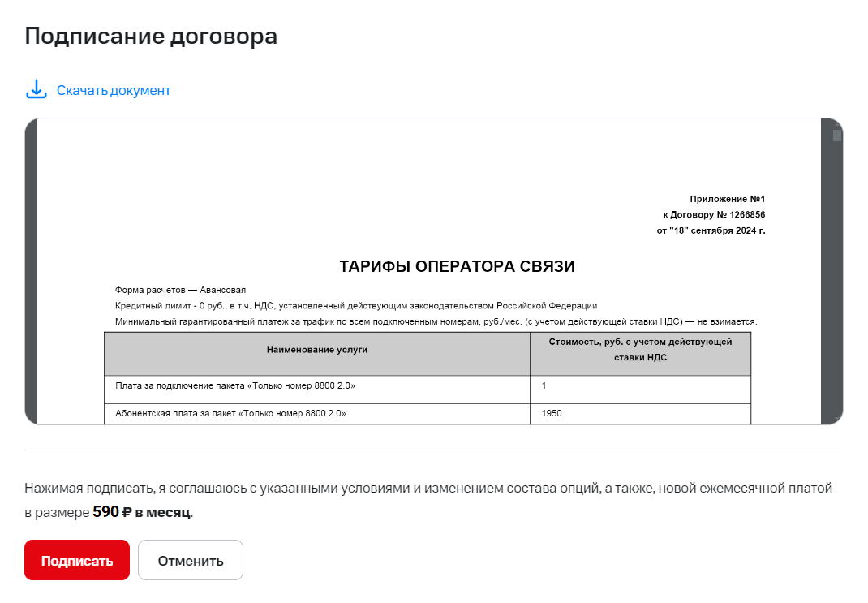This screenshot has width=868, height=603.
Task: Click the scrollbar down arrow in preview
Action: tap(836, 419)
